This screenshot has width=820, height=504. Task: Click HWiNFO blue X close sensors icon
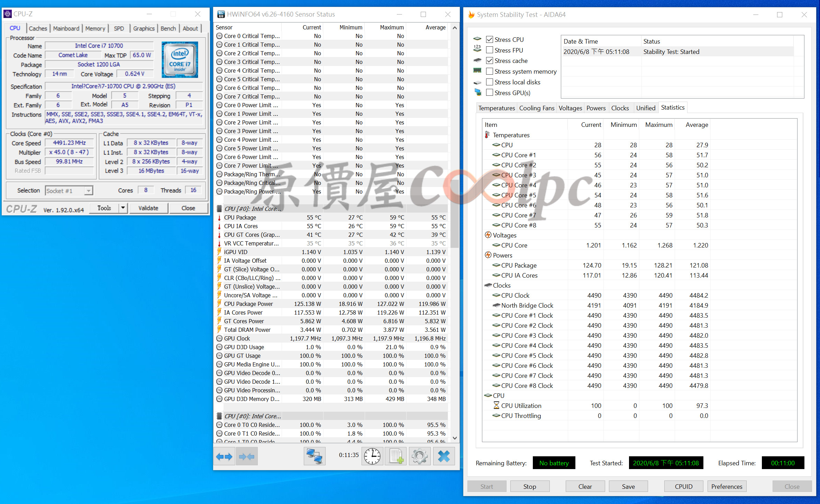[444, 456]
